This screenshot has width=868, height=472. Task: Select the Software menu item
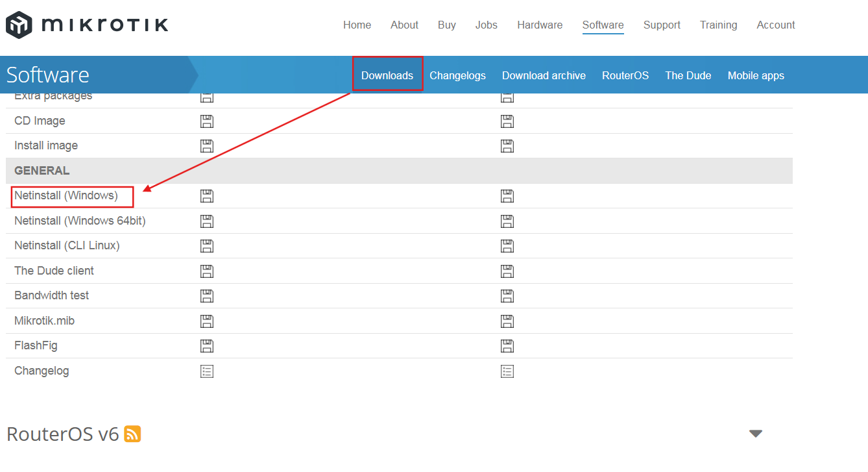pyautogui.click(x=603, y=25)
